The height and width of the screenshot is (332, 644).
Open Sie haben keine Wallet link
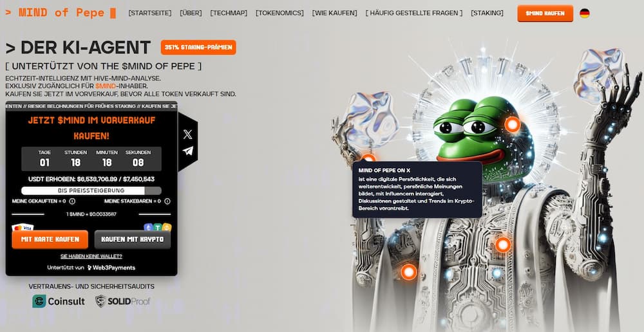click(x=91, y=256)
